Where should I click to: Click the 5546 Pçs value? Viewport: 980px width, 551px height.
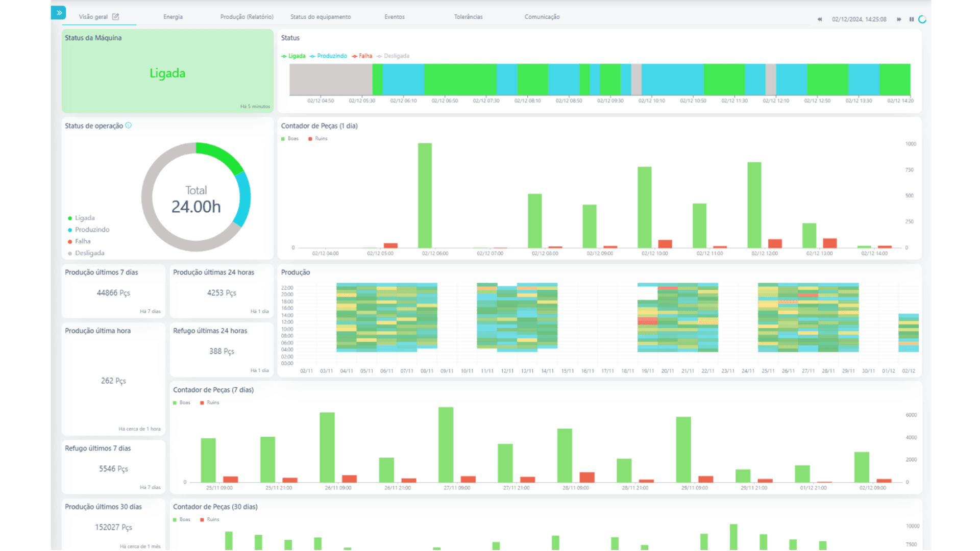pyautogui.click(x=113, y=469)
